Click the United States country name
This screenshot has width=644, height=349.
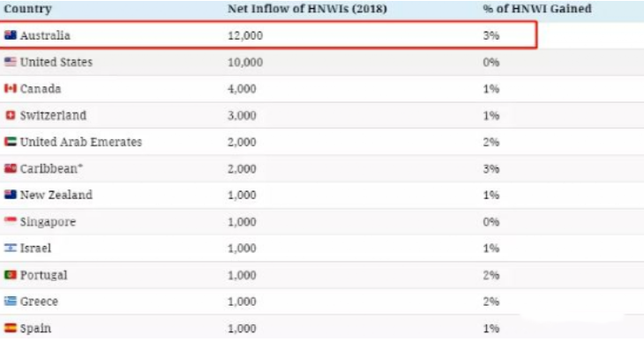point(56,63)
